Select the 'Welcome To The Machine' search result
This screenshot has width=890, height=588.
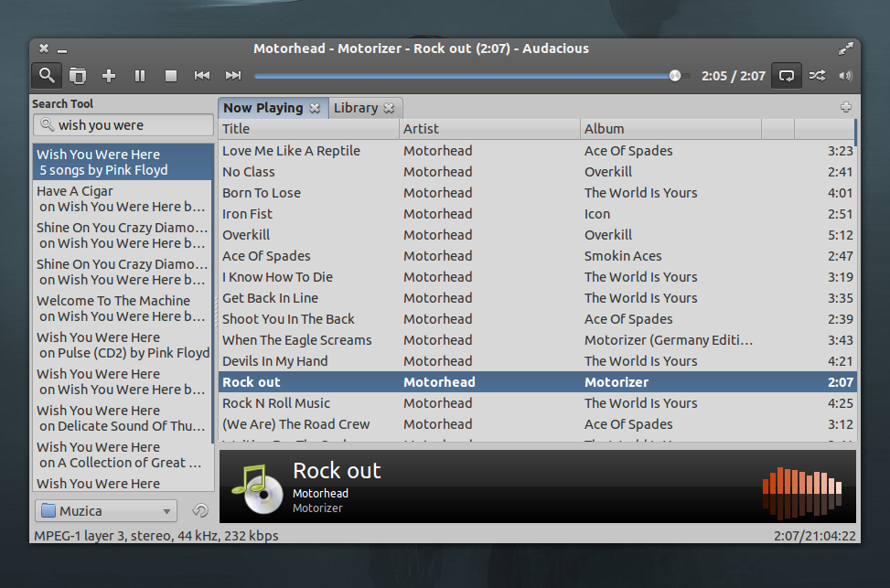122,308
